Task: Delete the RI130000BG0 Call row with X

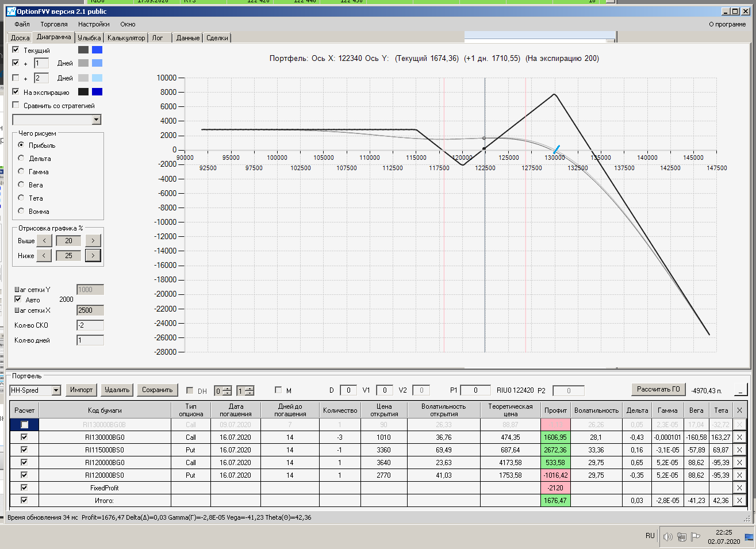Action: tap(739, 437)
